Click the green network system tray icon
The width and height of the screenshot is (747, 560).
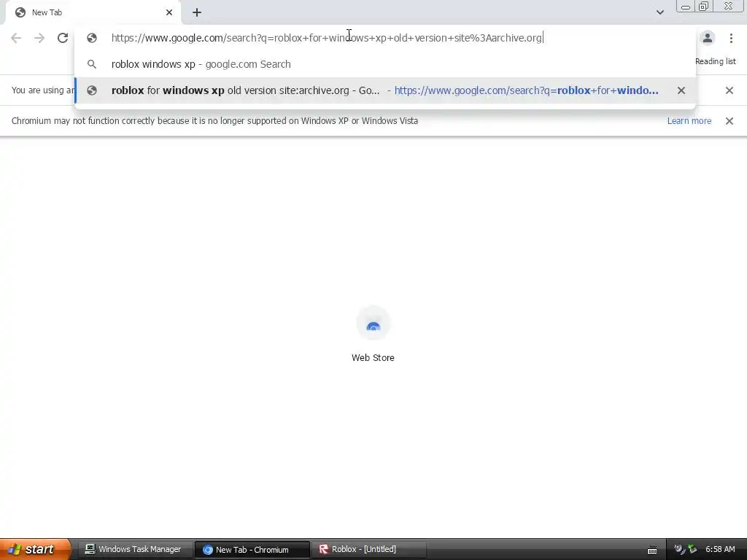pos(692,550)
